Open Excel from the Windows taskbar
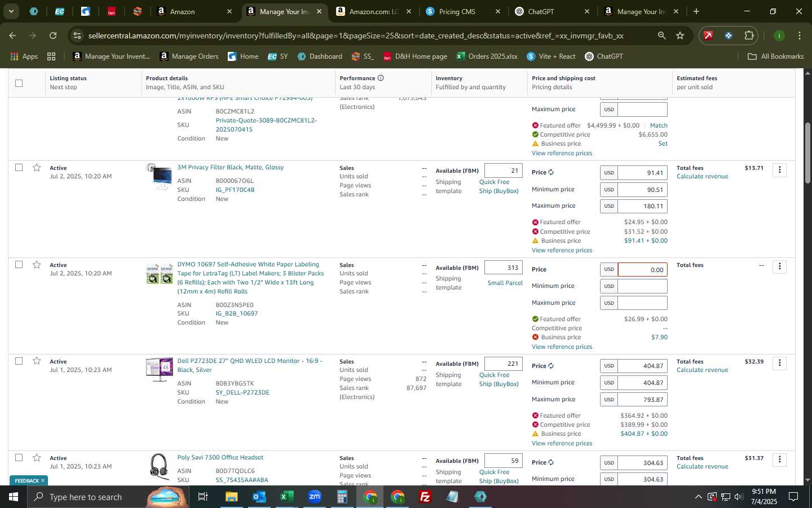The image size is (812, 508). (286, 497)
